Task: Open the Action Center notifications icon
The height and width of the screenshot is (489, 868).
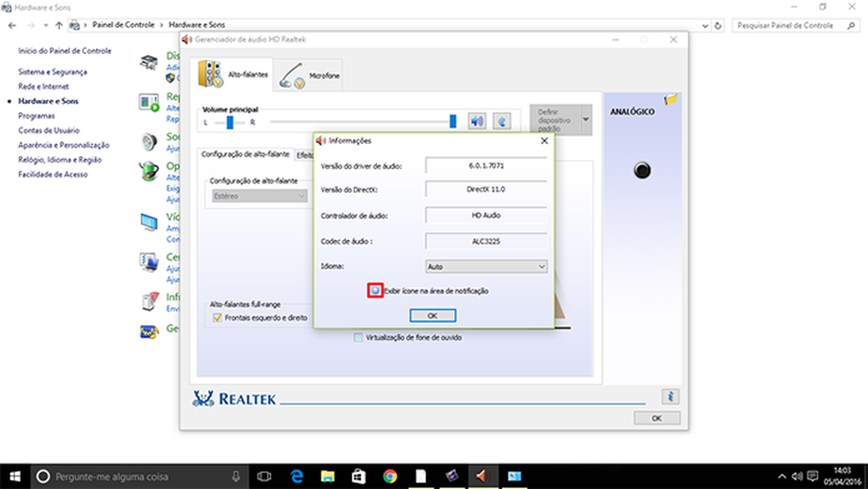Action: 812,477
